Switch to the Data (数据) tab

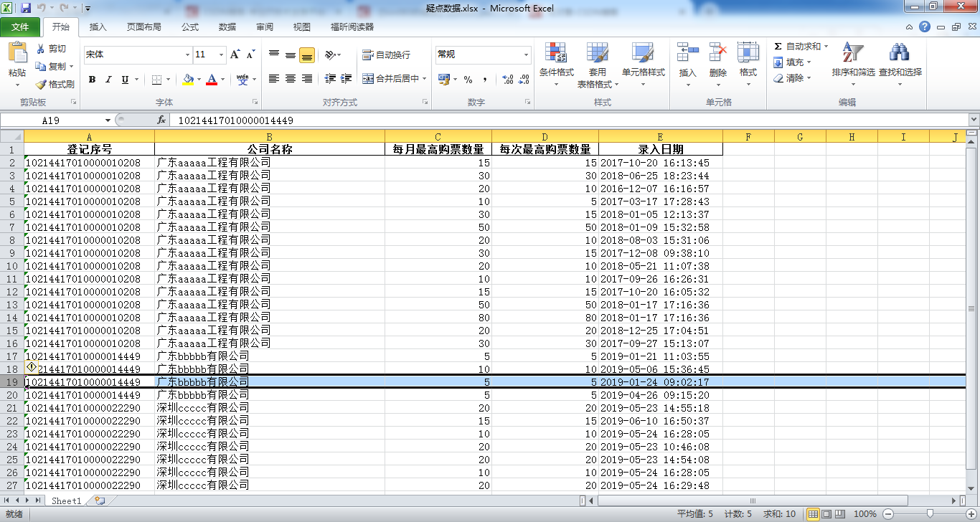(227, 27)
